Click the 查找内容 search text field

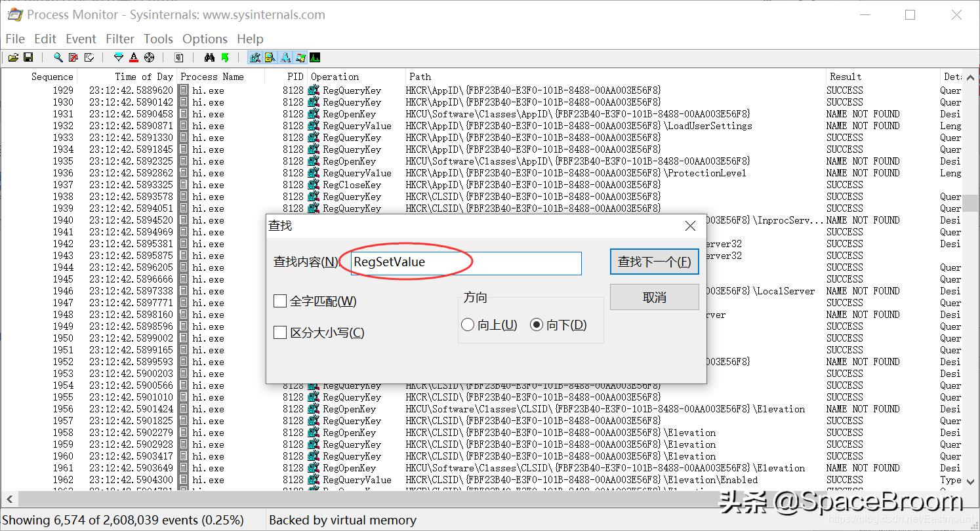pyautogui.click(x=466, y=263)
